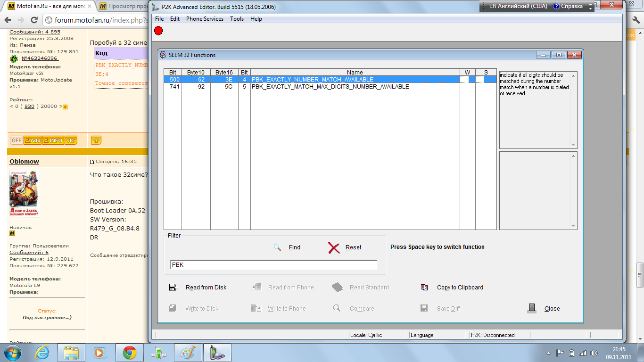Click browser back arrow
This screenshot has height=362, width=644.
(x=8, y=20)
